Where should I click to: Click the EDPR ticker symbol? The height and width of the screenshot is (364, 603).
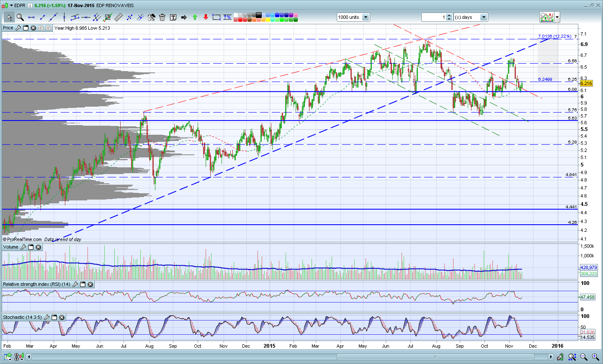pos(20,5)
